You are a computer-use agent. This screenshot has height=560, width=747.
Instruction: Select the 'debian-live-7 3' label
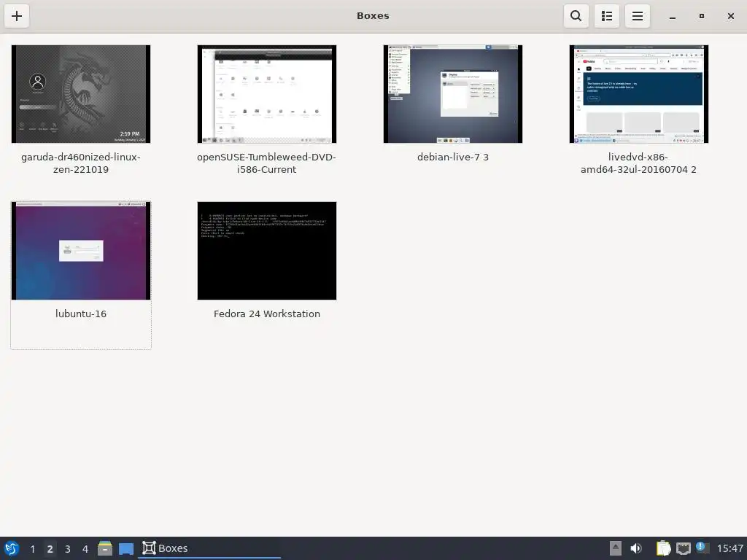click(453, 157)
